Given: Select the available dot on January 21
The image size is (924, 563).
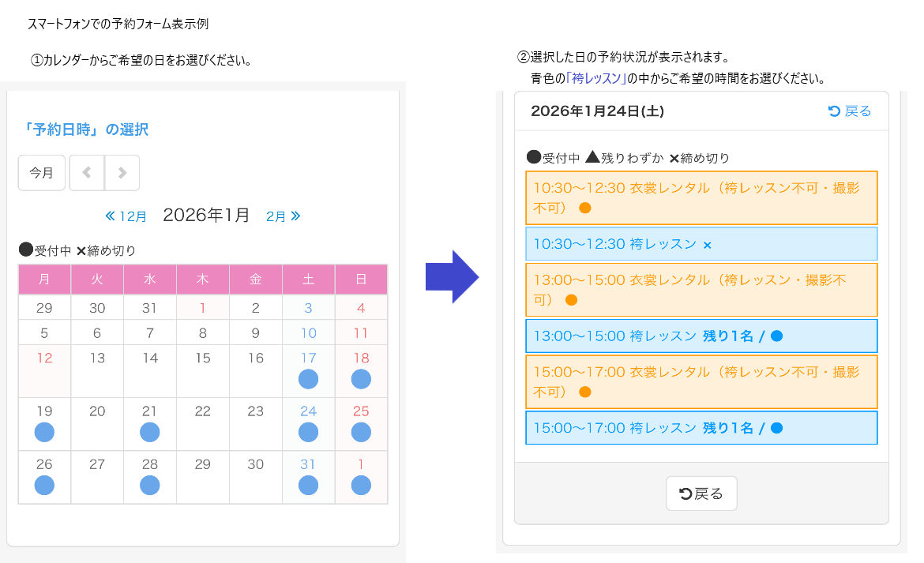Looking at the screenshot, I should tap(150, 433).
